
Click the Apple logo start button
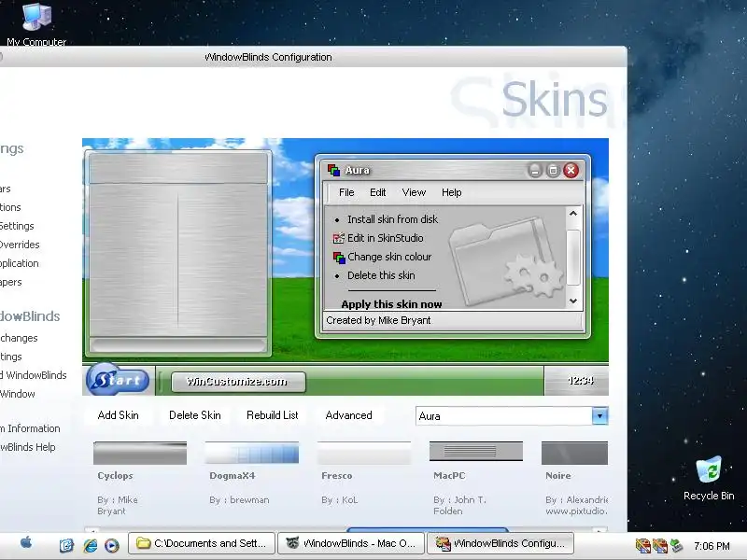pos(26,542)
